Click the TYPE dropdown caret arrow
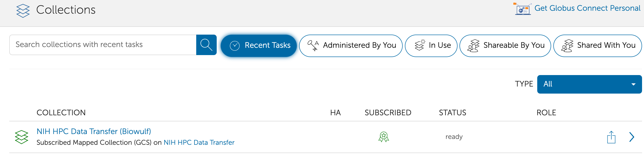 point(633,85)
